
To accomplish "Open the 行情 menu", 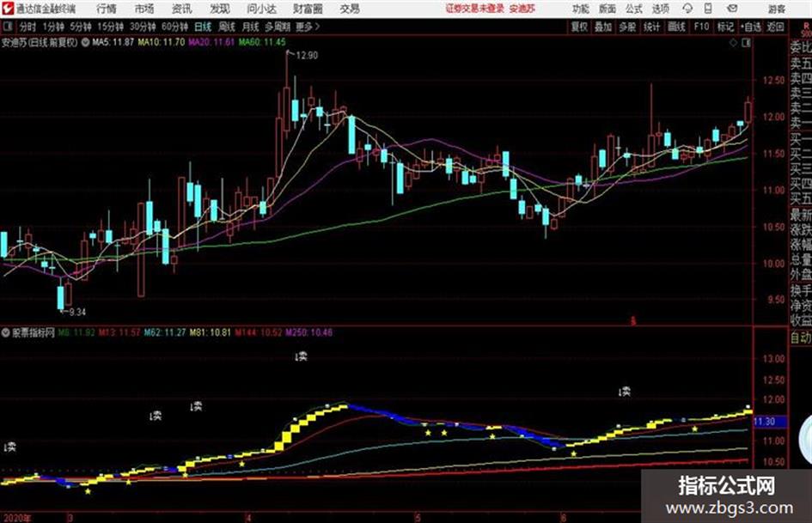I will coord(107,9).
